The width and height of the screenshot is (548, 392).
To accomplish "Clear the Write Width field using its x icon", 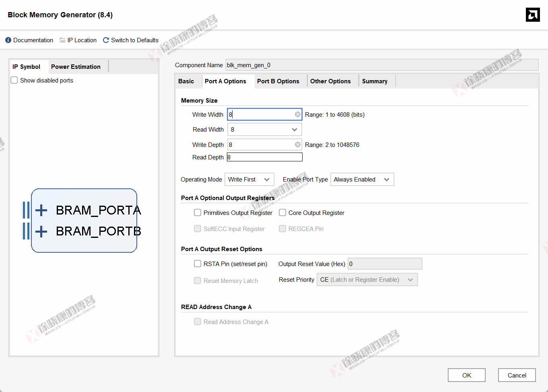I will (297, 114).
